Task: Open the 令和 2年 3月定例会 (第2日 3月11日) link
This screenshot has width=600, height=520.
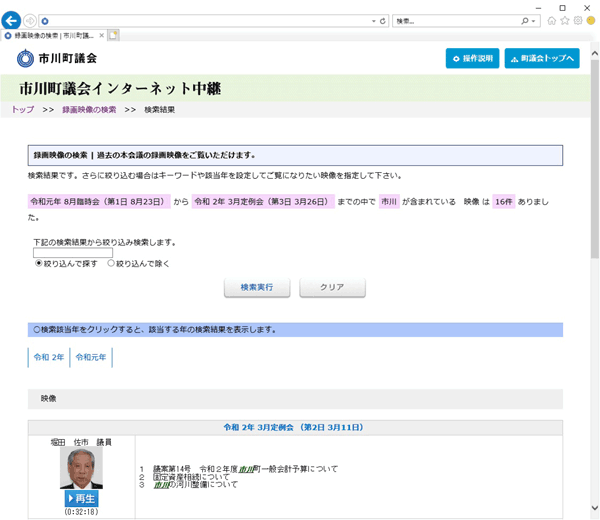Action: click(293, 427)
